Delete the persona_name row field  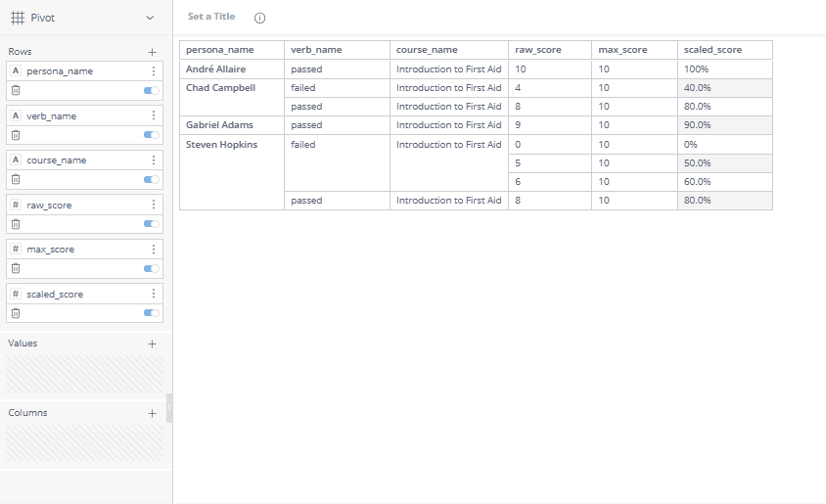pos(16,90)
